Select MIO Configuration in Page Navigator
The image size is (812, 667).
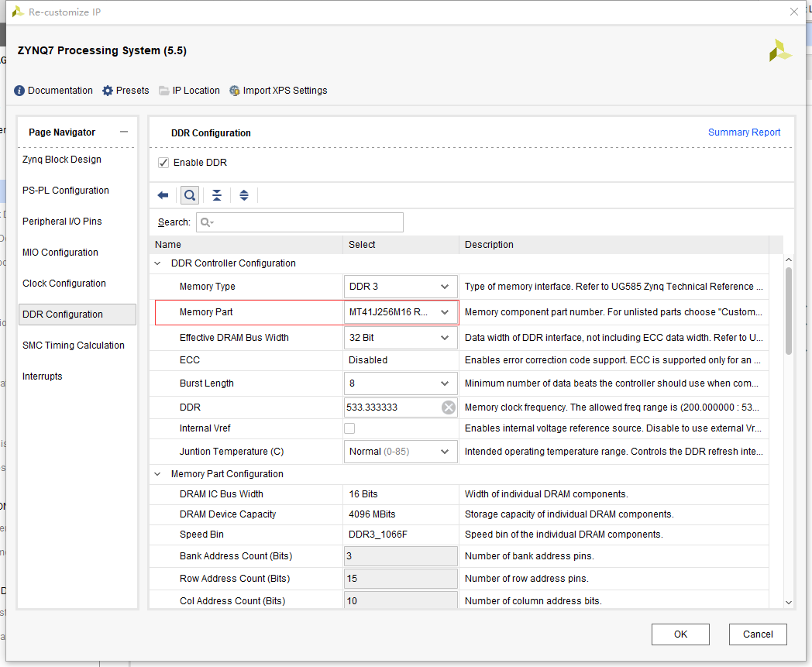point(60,253)
